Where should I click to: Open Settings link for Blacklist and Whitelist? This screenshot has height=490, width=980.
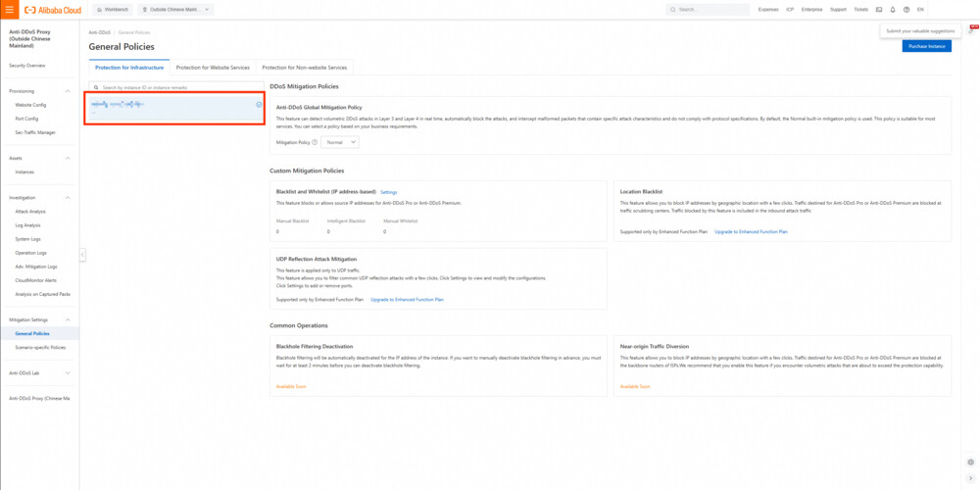coord(389,192)
